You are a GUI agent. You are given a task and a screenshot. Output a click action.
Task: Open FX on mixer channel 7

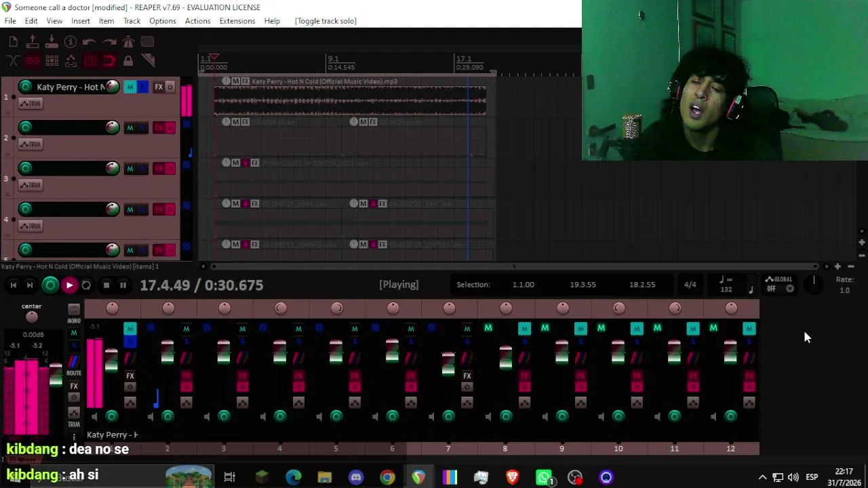[467, 376]
